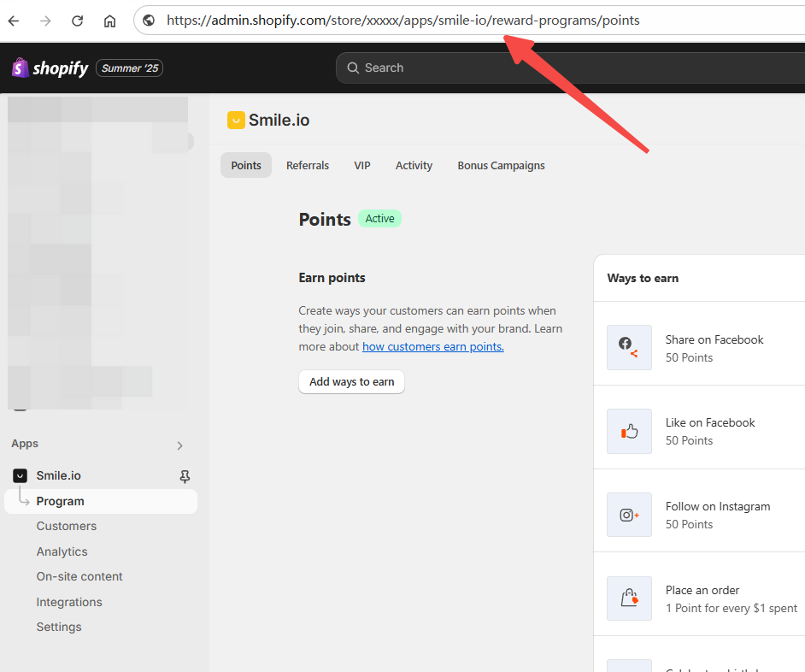Go back with the browser back arrow
Image resolution: width=805 pixels, height=672 pixels.
14,21
